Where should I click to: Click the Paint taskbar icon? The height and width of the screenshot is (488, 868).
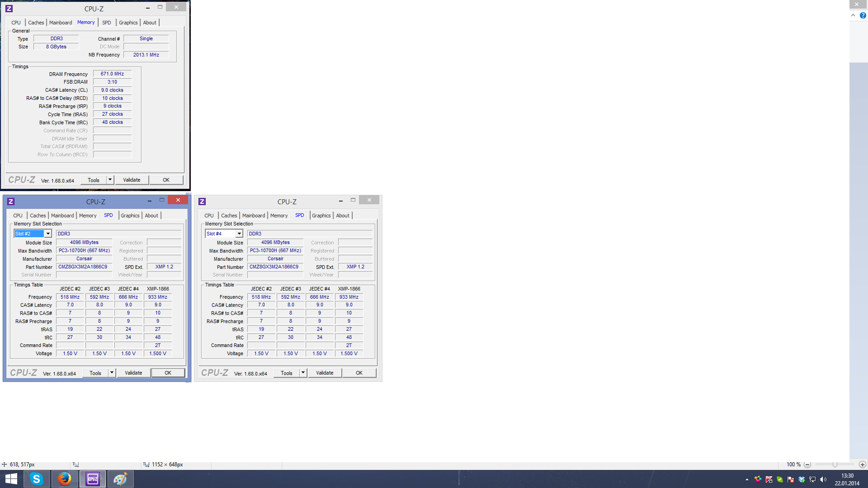coord(120,479)
